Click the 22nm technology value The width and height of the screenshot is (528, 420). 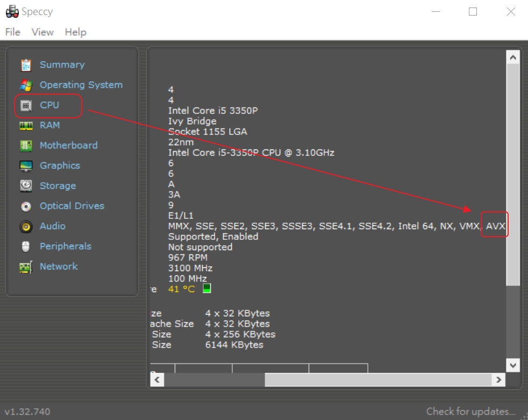[x=181, y=142]
